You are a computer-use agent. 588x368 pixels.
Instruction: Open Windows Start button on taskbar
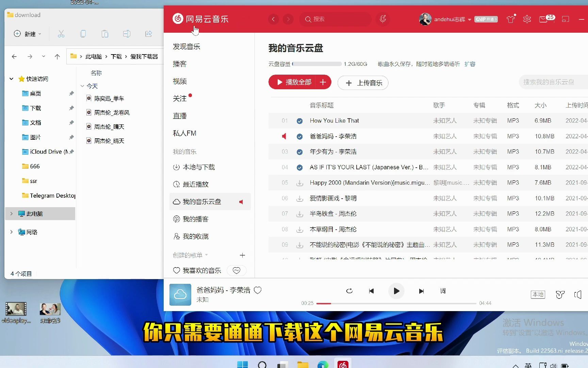[x=242, y=365]
